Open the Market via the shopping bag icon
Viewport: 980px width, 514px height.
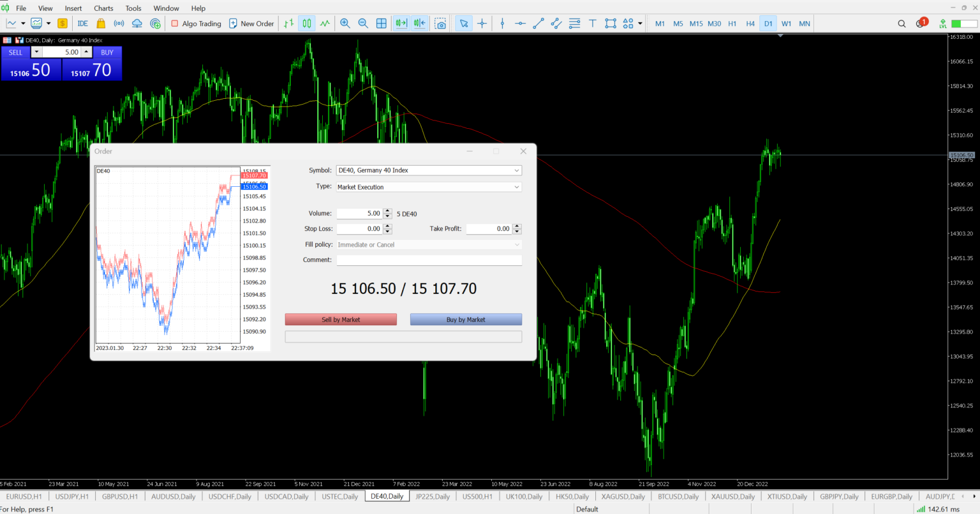pos(99,23)
